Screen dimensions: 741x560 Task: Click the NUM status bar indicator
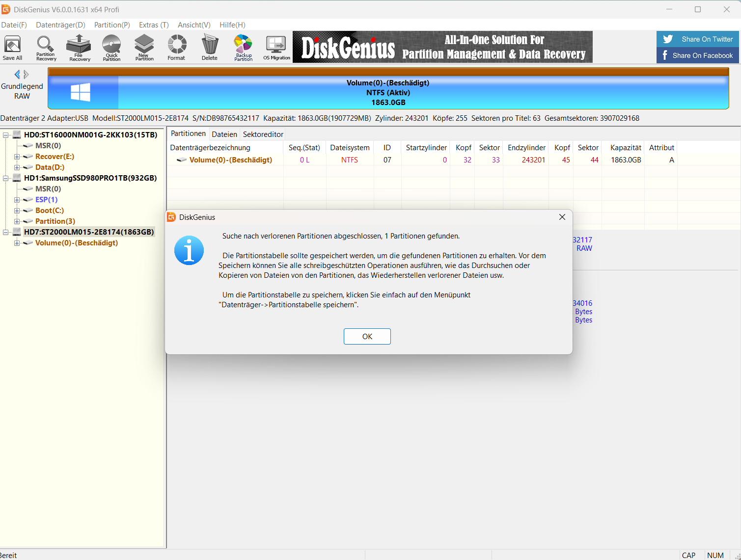[x=715, y=556]
